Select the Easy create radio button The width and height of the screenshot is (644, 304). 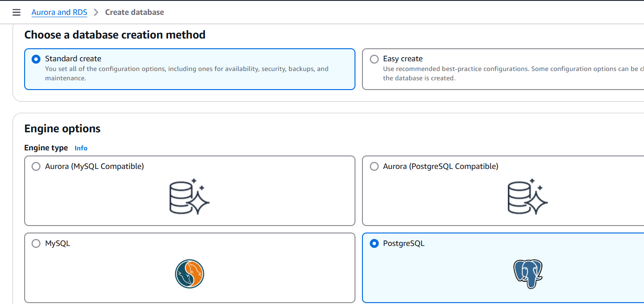[374, 59]
